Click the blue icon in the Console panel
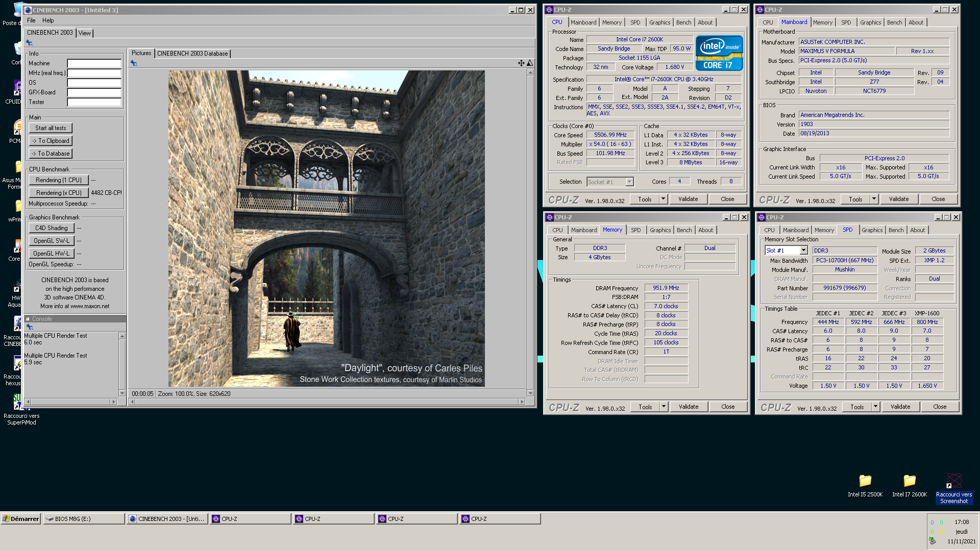Screen dimensions: 980x551 (30, 327)
